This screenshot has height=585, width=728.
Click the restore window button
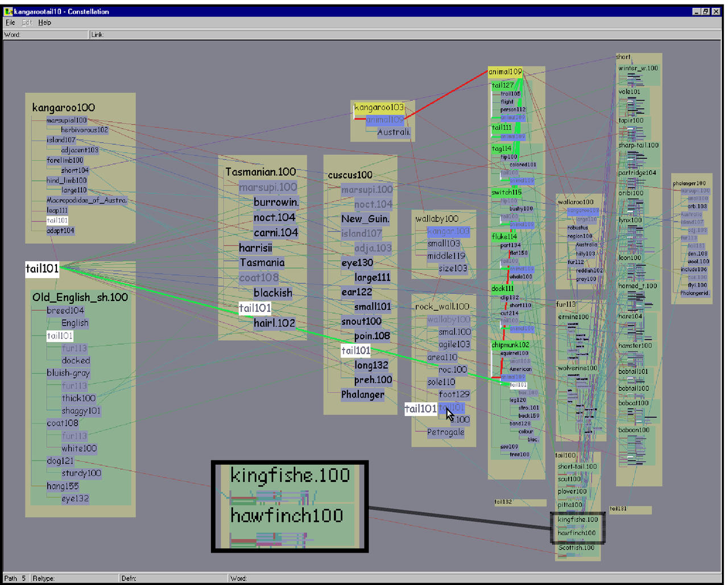tap(705, 11)
